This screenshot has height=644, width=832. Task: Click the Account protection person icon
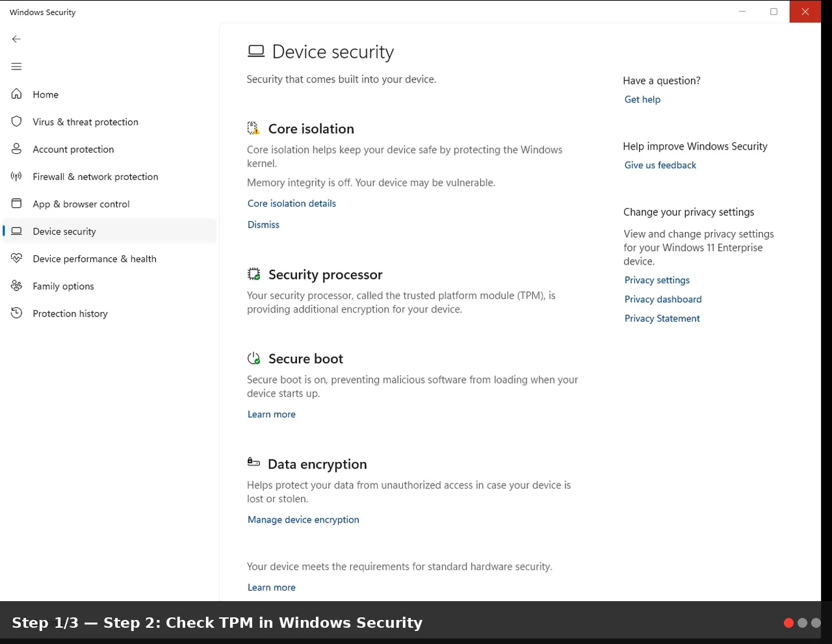(x=17, y=149)
